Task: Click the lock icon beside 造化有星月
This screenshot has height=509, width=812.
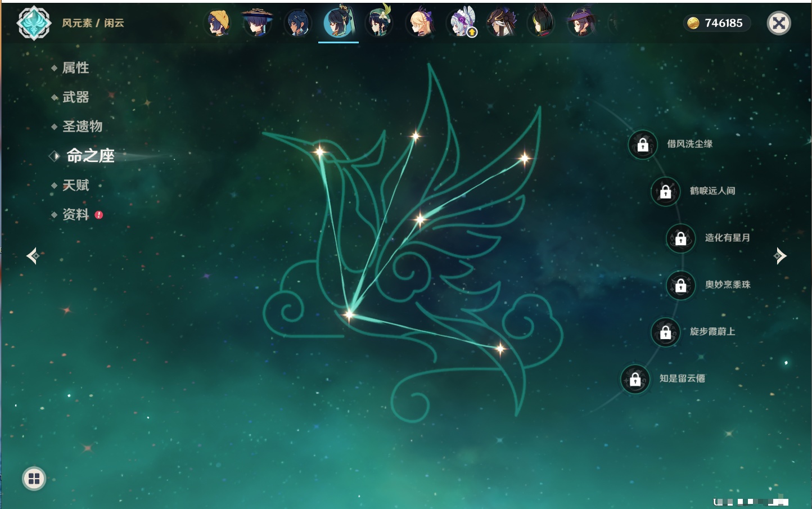Action: (681, 238)
